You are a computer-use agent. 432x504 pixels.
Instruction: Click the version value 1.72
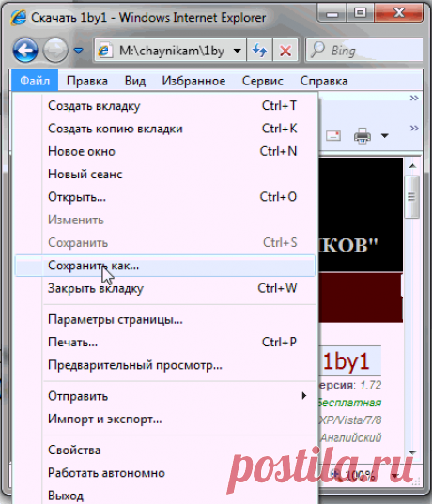pos(371,385)
